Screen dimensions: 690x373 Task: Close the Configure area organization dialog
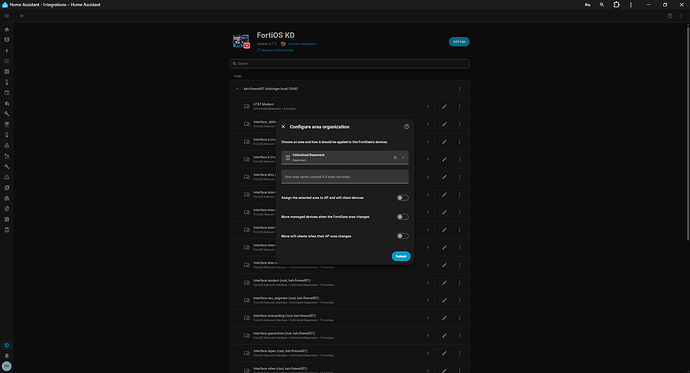tap(283, 127)
